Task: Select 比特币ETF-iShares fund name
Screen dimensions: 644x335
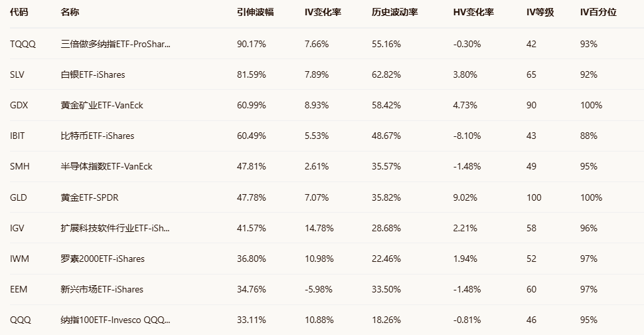Action: coord(97,136)
